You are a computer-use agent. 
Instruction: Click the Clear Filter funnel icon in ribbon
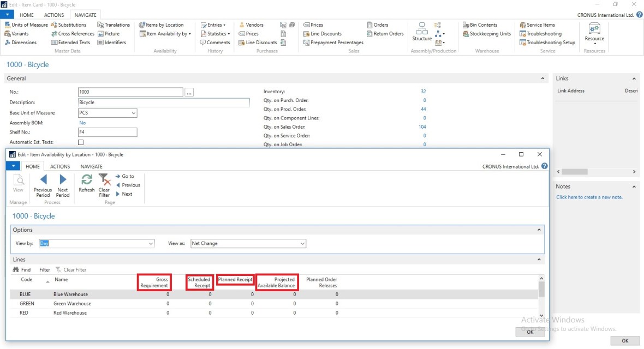104,180
